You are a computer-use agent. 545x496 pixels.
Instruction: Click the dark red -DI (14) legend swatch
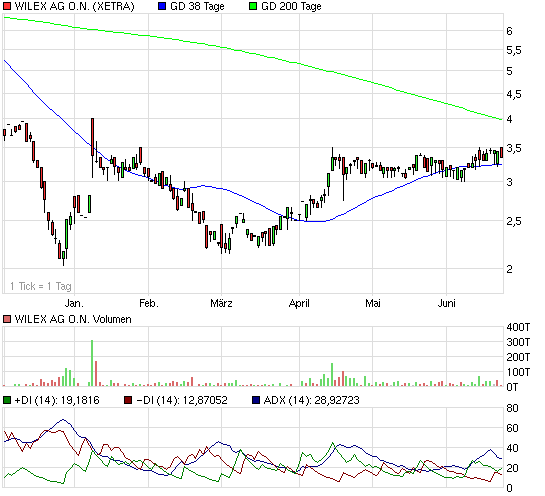pyautogui.click(x=128, y=400)
